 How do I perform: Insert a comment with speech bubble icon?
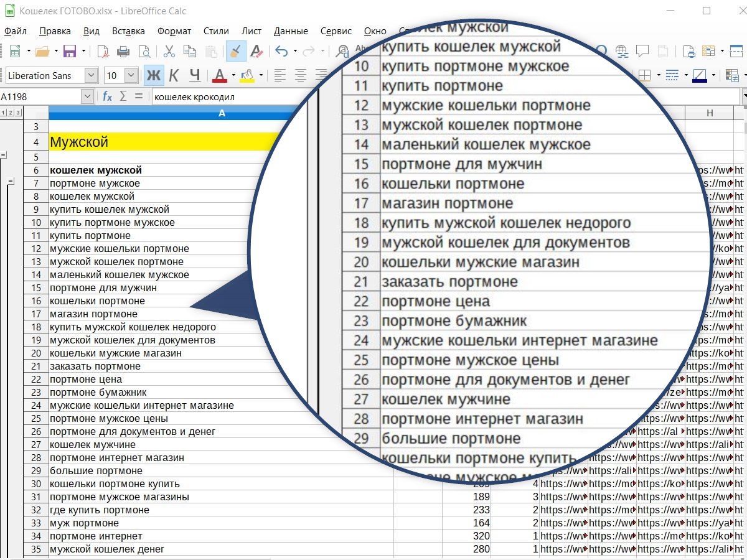click(x=642, y=51)
